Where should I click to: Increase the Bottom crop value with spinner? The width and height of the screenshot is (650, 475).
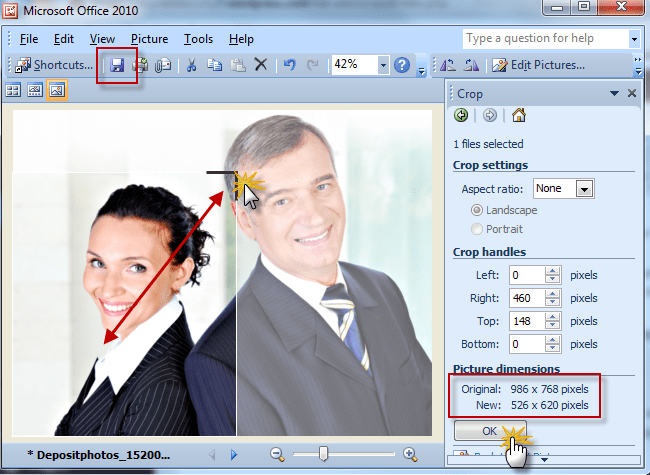(552, 340)
